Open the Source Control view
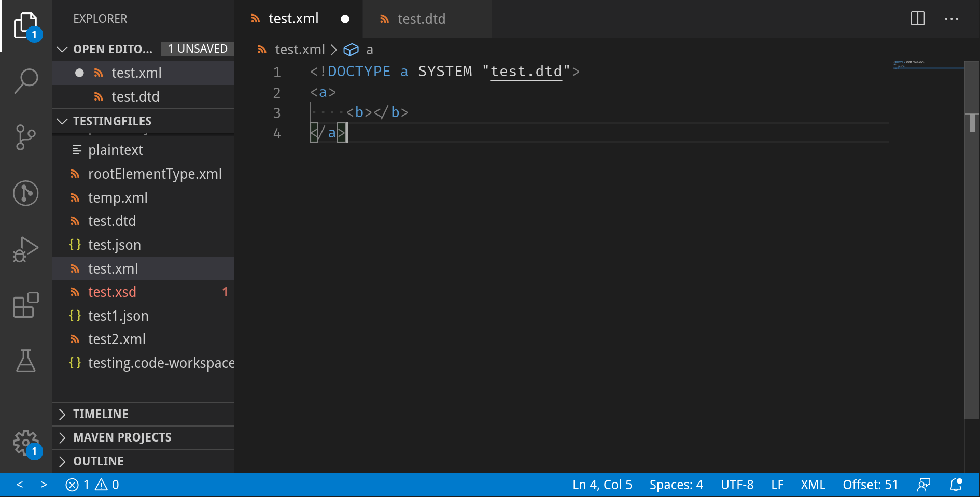Screen dimensions: 980x497 tap(26, 137)
